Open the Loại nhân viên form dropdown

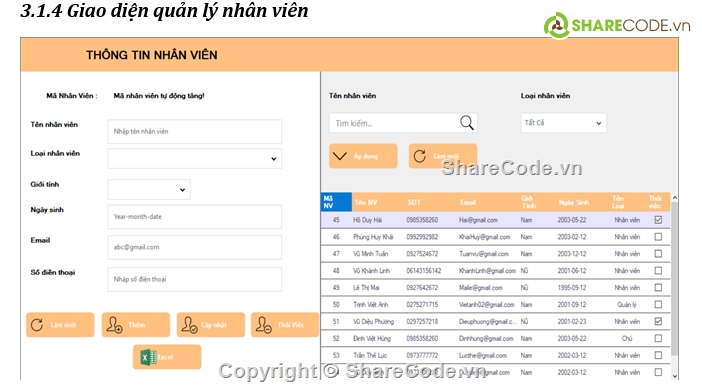[x=195, y=159]
